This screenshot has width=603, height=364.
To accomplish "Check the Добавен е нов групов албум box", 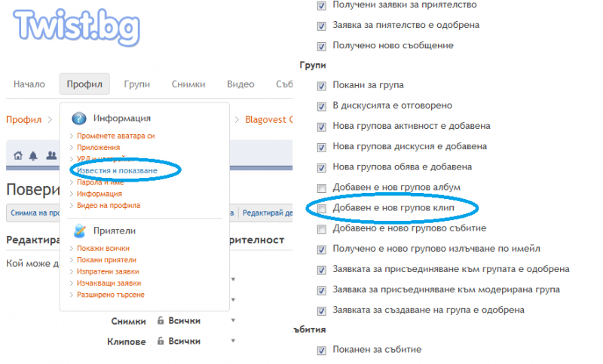I will tap(322, 187).
